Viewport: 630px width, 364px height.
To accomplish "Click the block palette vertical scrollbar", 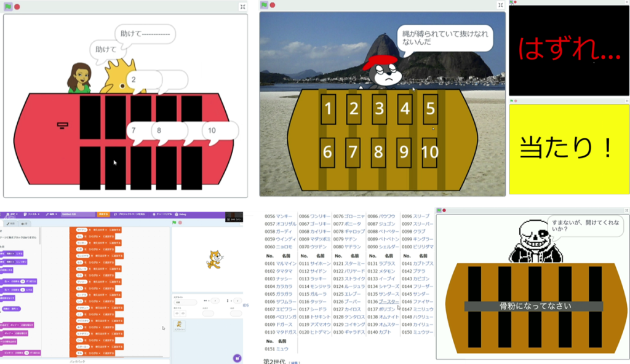I will tap(39, 236).
